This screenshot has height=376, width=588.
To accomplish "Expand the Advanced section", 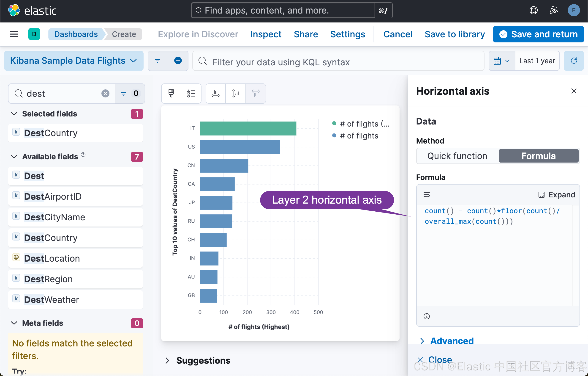I will (x=452, y=340).
